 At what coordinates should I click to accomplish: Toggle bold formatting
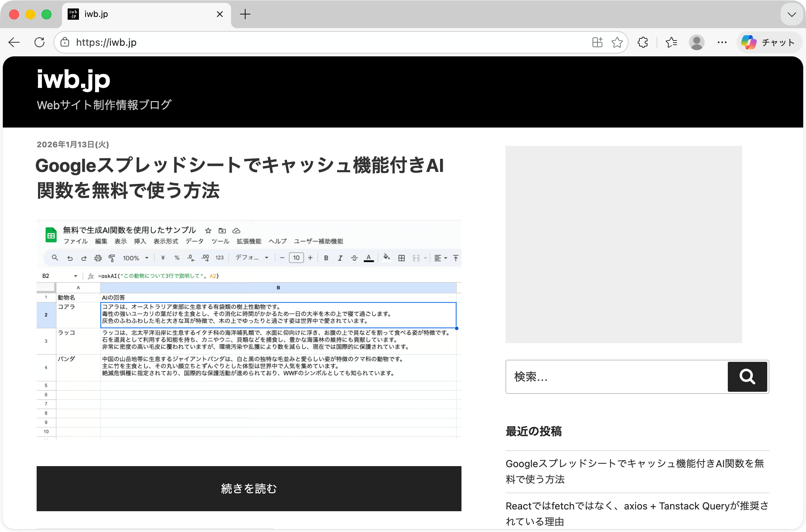326,258
